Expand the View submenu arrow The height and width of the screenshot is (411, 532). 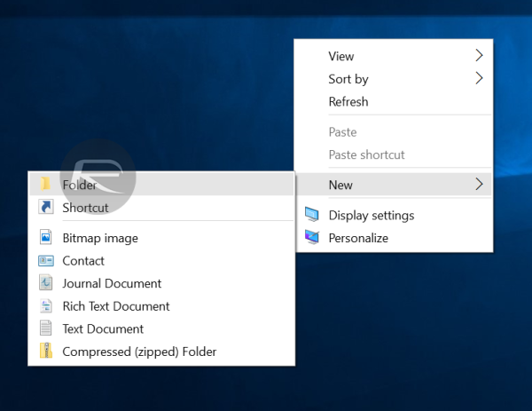(x=479, y=55)
